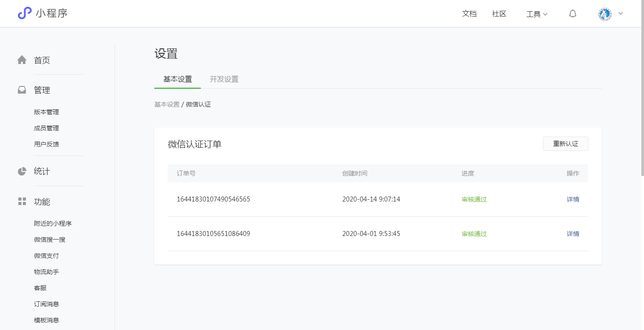Click the 设置 page title

tap(166, 54)
